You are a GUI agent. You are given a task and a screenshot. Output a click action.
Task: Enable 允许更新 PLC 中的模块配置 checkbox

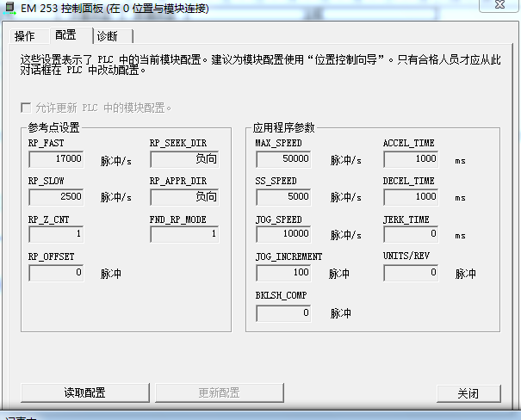(25, 108)
